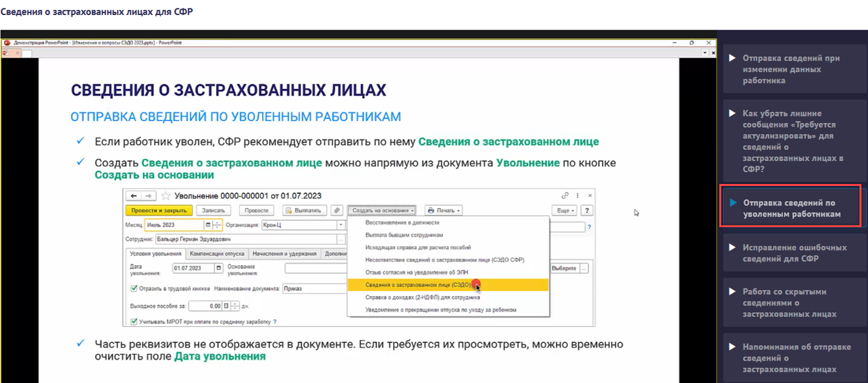Open calendar picker for Дата увольнения
868x383 pixels.
[x=218, y=268]
